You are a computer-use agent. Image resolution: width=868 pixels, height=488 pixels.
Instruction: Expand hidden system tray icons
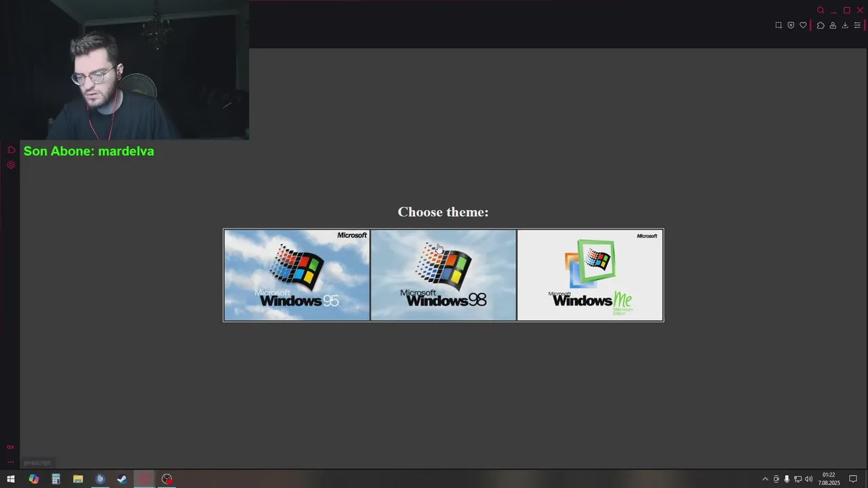766,479
